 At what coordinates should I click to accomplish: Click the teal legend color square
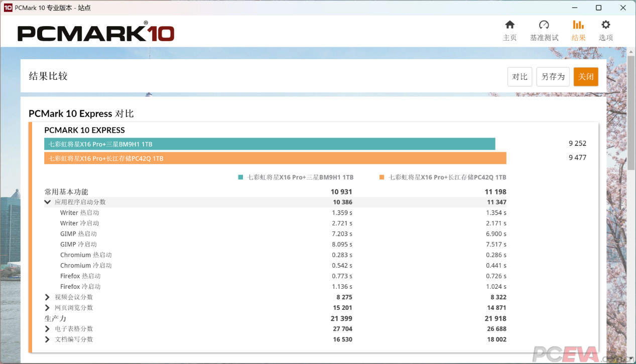click(x=241, y=177)
